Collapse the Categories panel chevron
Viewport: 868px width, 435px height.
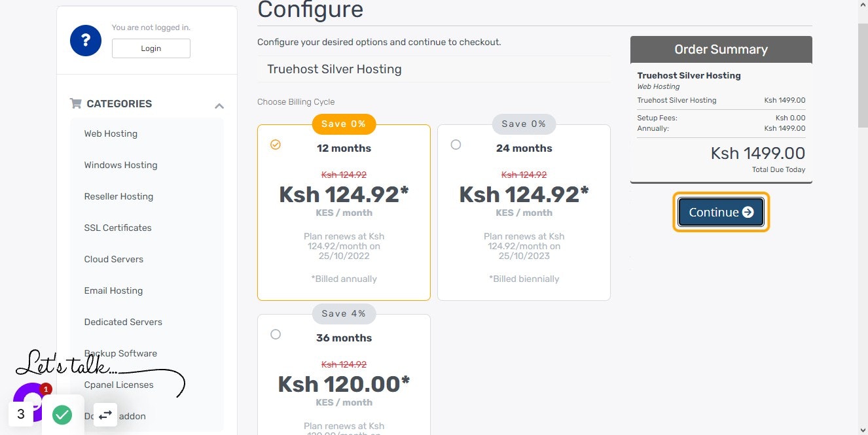coord(219,105)
